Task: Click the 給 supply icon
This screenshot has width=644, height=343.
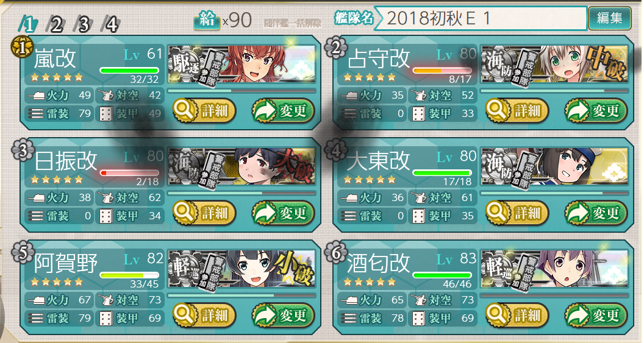Action: [207, 19]
